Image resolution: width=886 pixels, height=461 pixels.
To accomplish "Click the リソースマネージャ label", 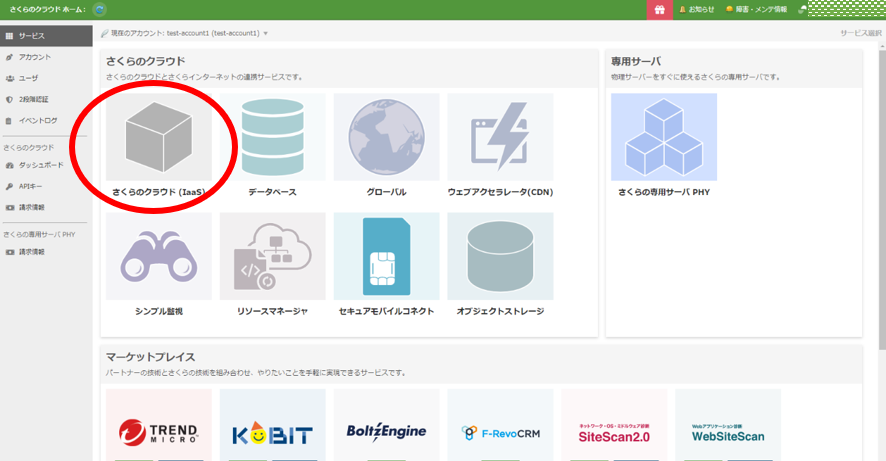I will tap(272, 311).
